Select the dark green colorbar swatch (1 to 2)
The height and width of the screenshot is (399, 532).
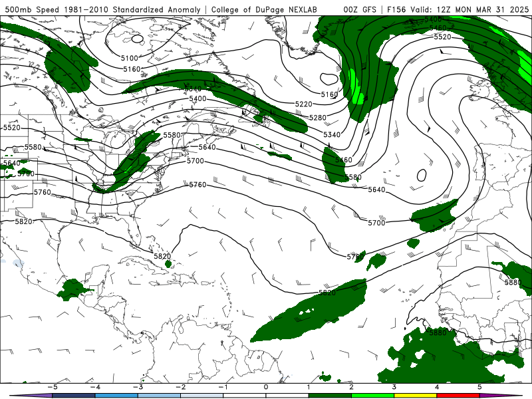[330, 396]
